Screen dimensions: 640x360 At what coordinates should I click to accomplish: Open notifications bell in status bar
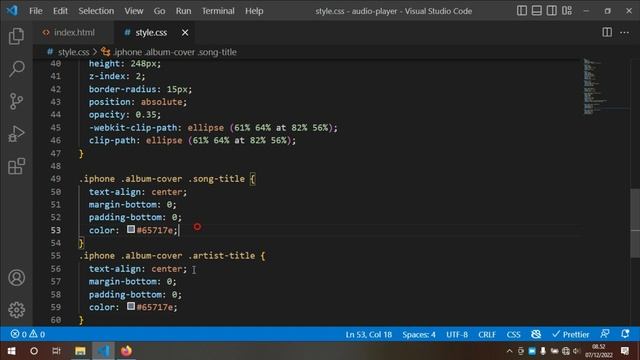point(625,334)
